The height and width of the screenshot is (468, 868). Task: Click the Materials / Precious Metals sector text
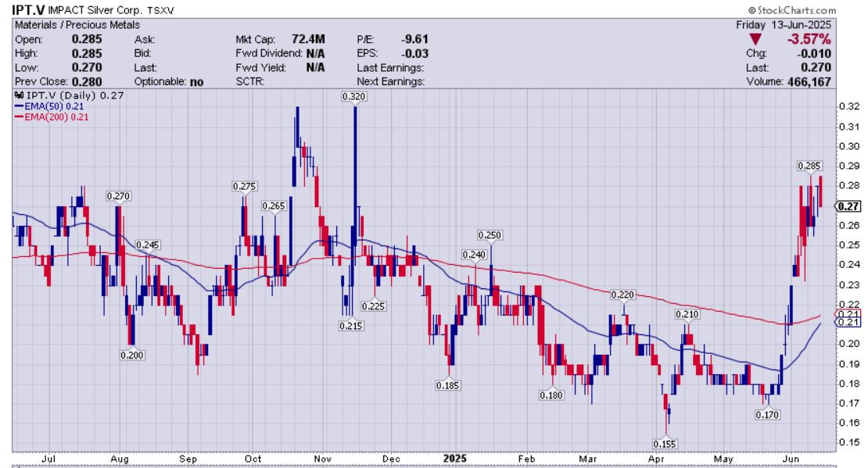(x=77, y=25)
